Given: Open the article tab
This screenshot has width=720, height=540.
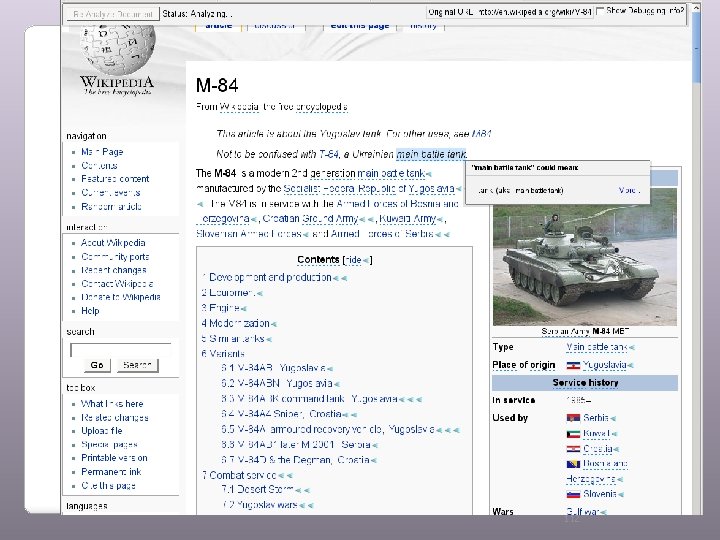Looking at the screenshot, I should click(219, 26).
